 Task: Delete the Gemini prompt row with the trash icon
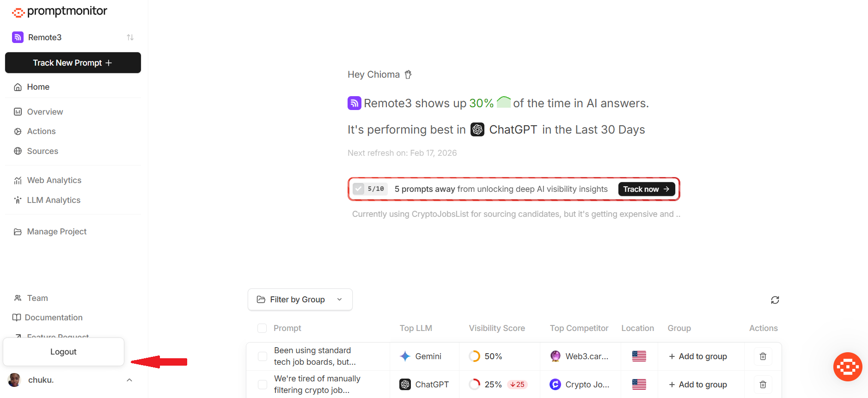(763, 356)
